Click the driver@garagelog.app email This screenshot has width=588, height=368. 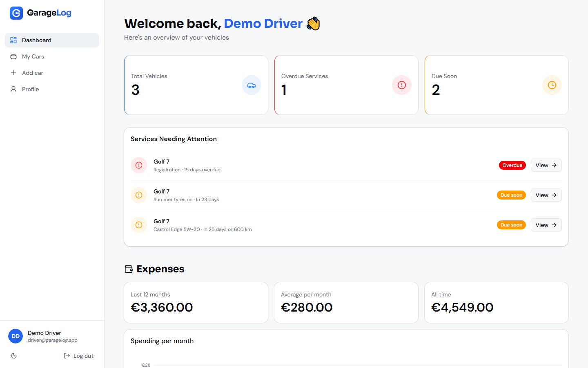(x=53, y=340)
